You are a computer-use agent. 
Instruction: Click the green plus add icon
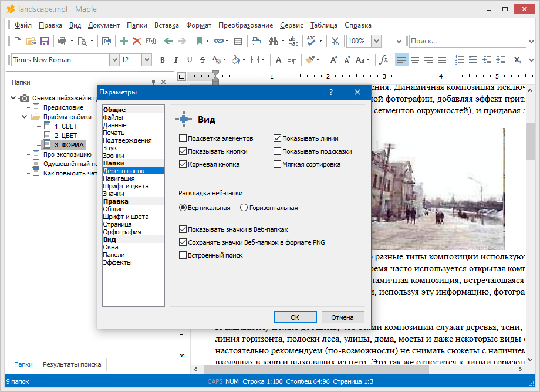tap(123, 41)
